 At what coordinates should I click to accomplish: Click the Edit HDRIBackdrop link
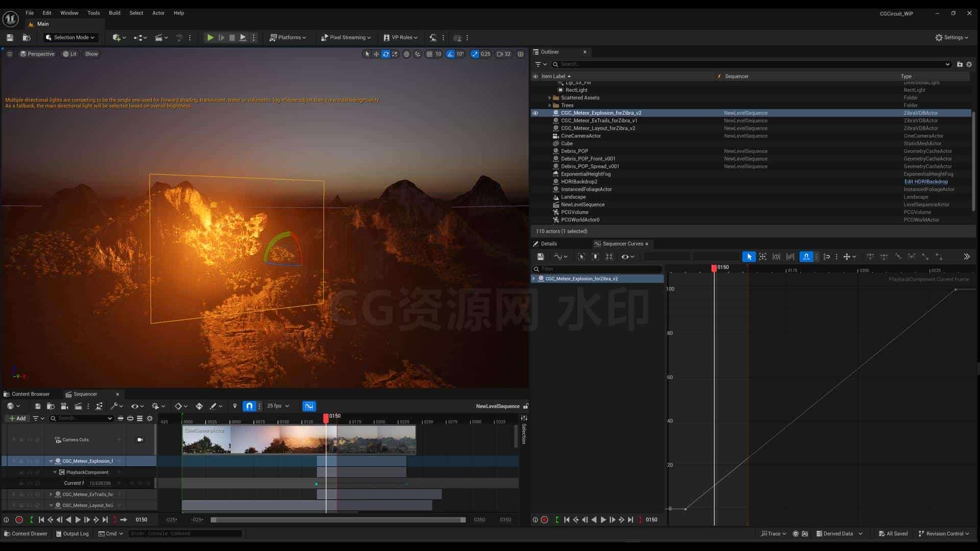[x=926, y=182]
